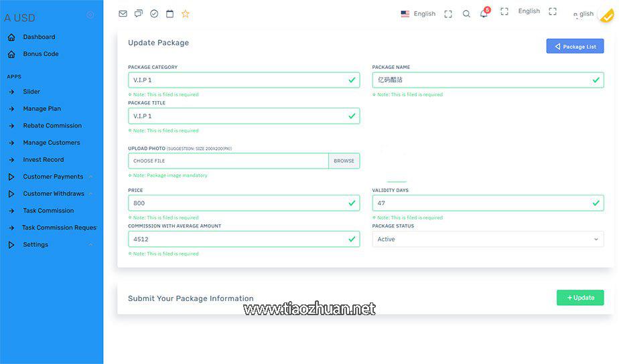Open the Package Status dropdown
Viewport: 619px width, 364px height.
tap(488, 239)
